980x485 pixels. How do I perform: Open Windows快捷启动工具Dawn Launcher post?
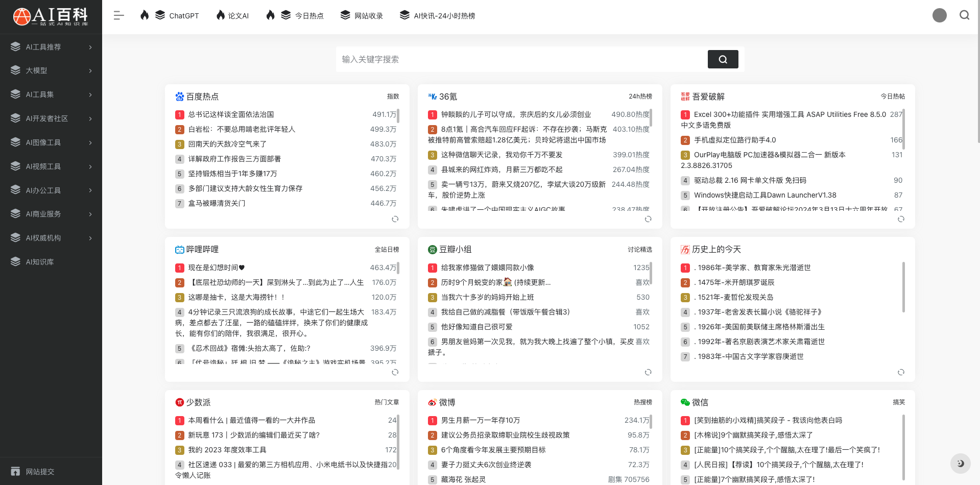(x=765, y=195)
